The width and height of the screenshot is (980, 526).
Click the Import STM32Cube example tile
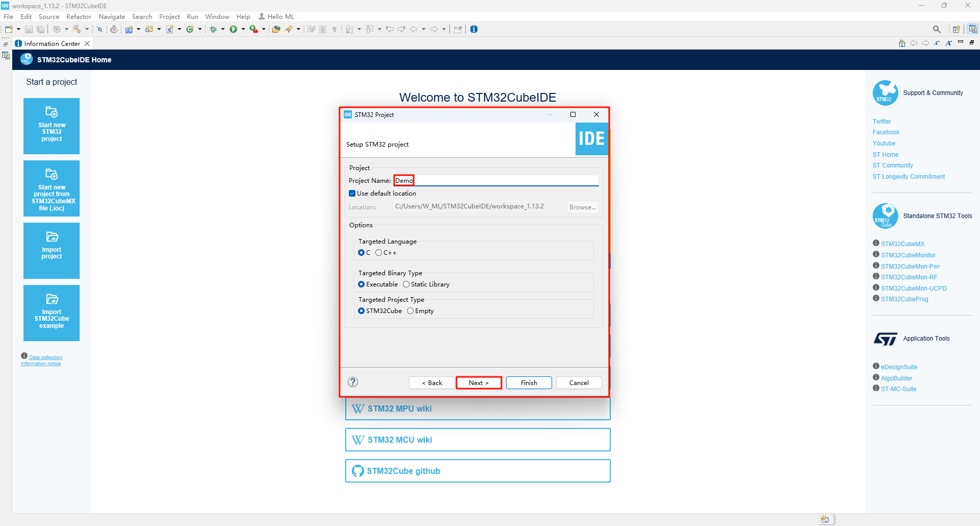(x=52, y=313)
